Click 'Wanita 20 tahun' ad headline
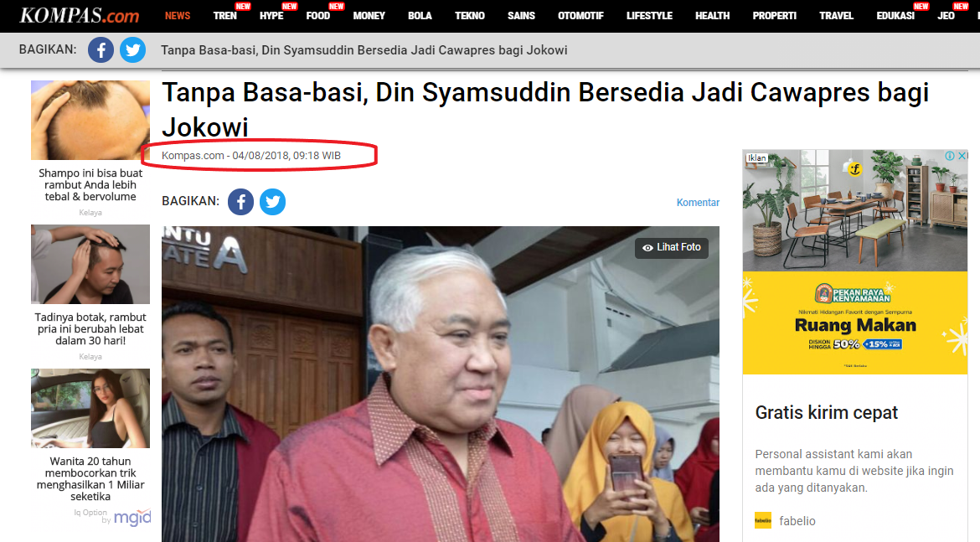 90,479
